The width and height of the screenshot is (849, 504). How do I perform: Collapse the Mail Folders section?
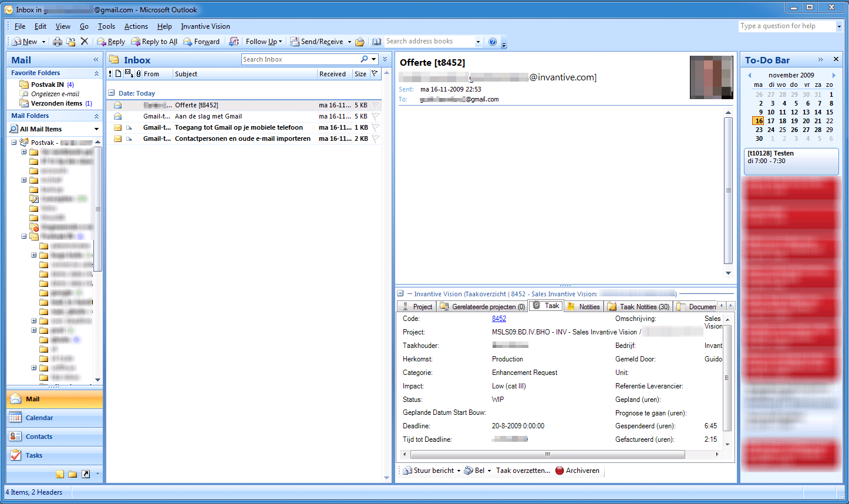point(97,116)
